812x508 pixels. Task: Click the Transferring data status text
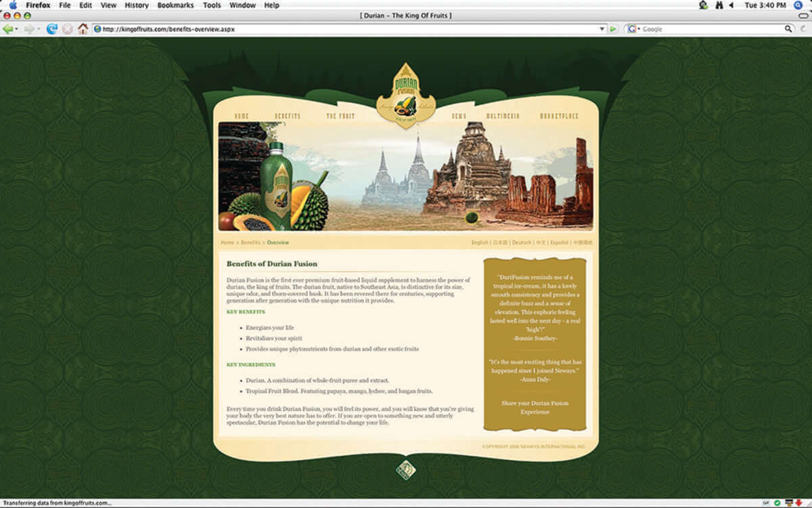[x=56, y=503]
